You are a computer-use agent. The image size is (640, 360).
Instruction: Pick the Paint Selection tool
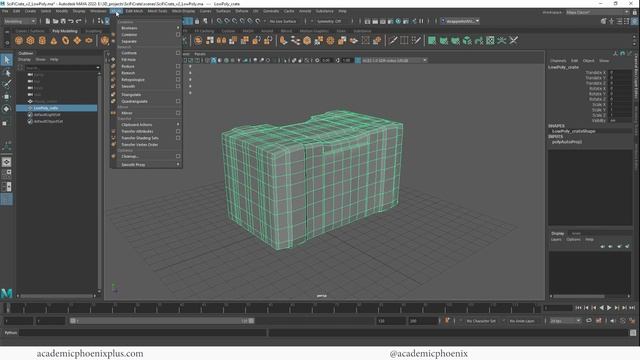tap(7, 84)
